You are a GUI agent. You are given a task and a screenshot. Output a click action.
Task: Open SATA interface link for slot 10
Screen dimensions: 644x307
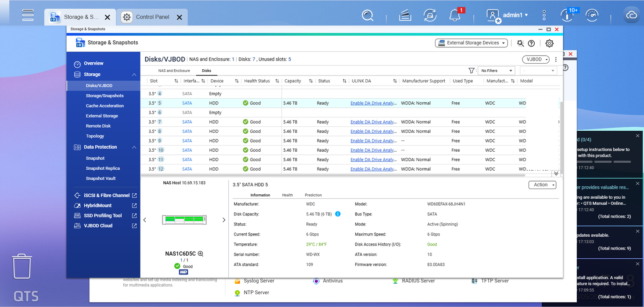pos(187,150)
